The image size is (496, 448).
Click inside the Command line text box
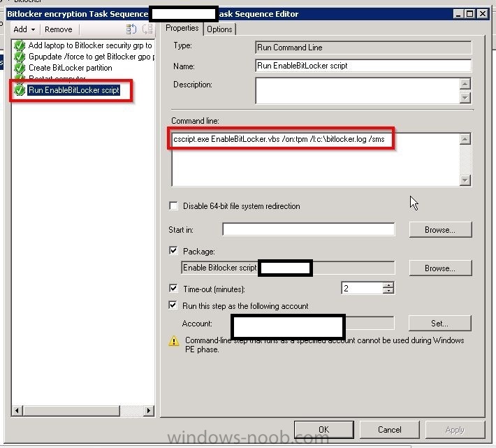pyautogui.click(x=316, y=160)
